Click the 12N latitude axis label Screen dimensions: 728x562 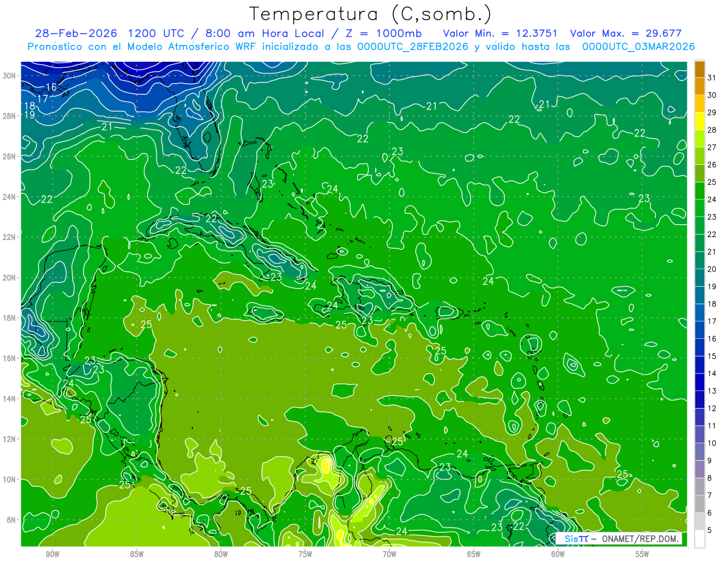(9, 439)
